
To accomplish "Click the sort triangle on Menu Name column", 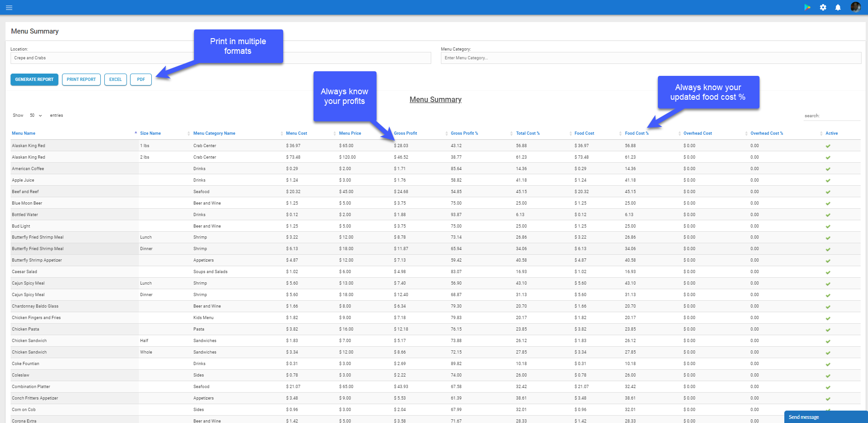I will click(x=135, y=132).
